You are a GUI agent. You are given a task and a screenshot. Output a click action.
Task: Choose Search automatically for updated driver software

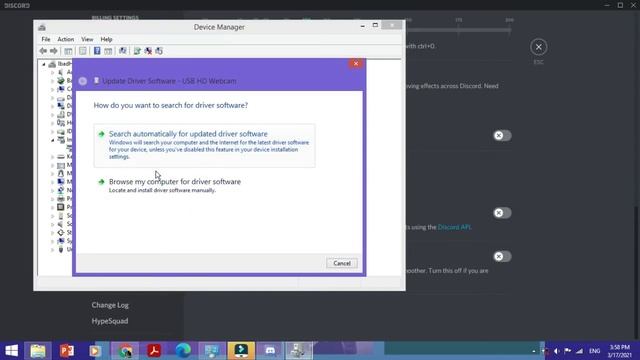pyautogui.click(x=204, y=146)
